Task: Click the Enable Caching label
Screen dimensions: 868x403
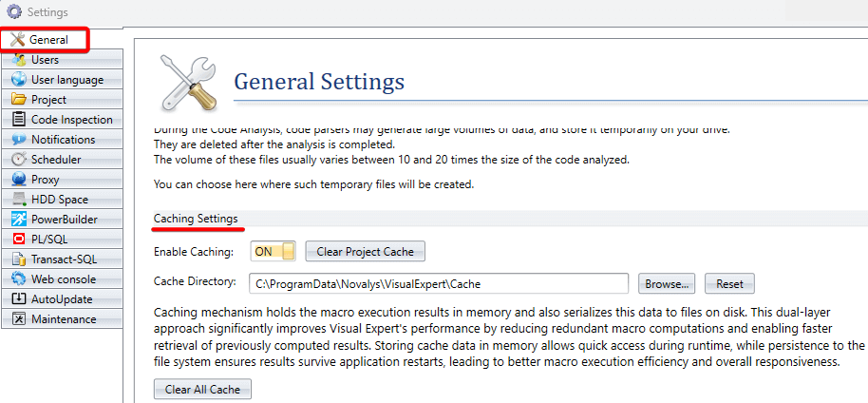Action: [x=194, y=251]
